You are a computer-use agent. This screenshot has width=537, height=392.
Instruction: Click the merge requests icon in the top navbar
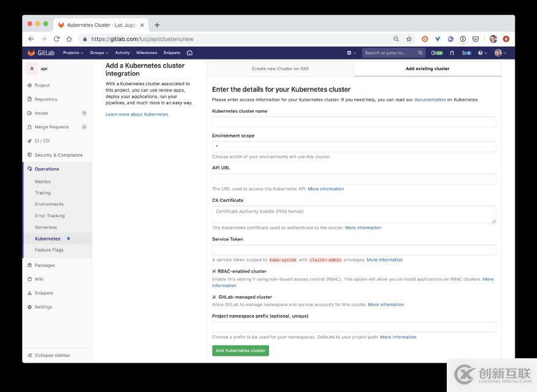pyautogui.click(x=452, y=53)
